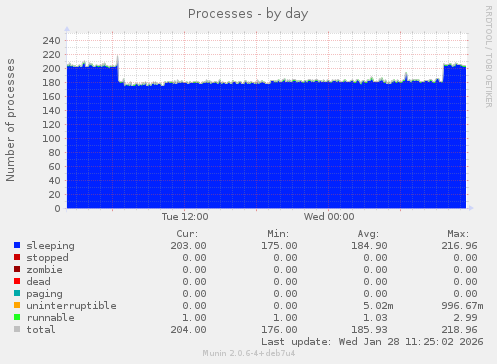
Task: Click the Munin 2.0.6-4+deb7u4 version text
Action: 249,353
